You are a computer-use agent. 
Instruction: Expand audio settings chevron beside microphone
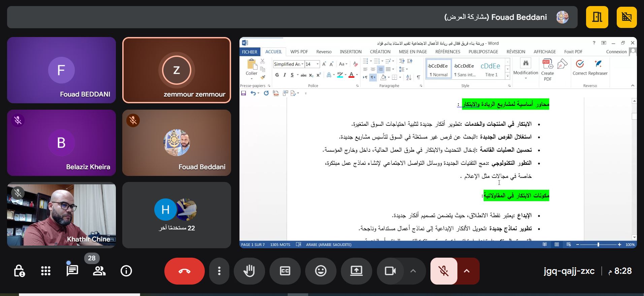pyautogui.click(x=467, y=271)
